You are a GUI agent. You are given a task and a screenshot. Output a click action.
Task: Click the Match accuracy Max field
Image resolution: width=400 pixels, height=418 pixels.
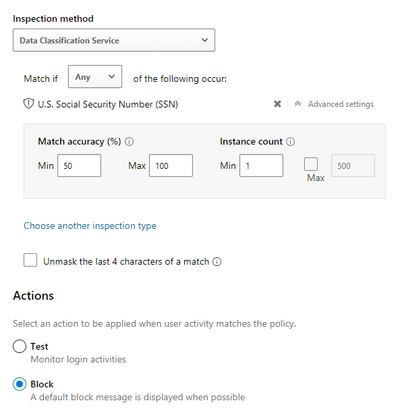coord(171,166)
